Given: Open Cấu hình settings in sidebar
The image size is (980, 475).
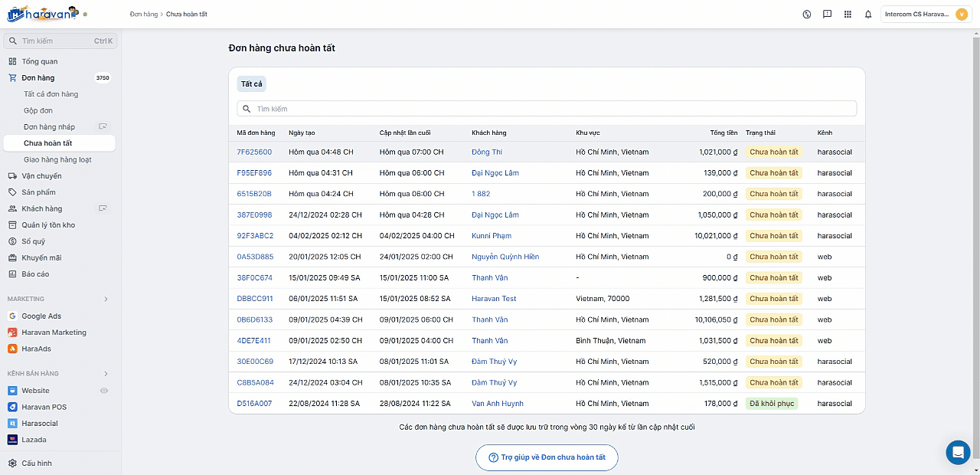Looking at the screenshot, I should point(37,463).
